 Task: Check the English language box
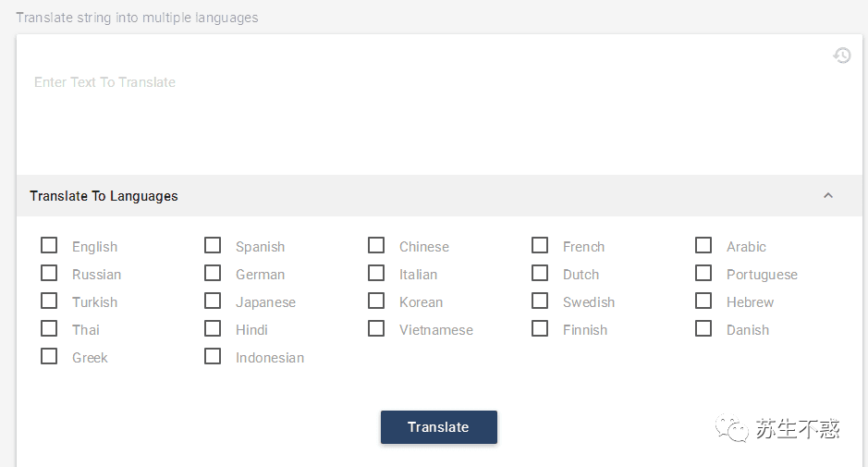tap(49, 245)
